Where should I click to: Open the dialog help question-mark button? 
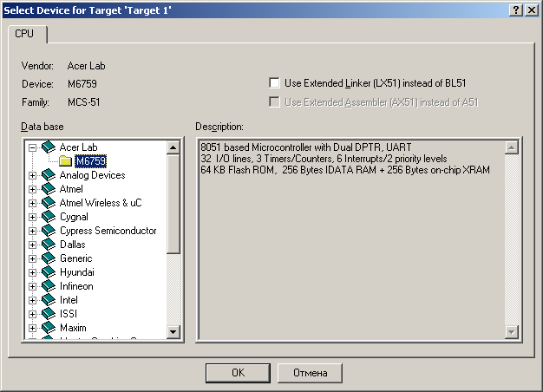click(516, 10)
